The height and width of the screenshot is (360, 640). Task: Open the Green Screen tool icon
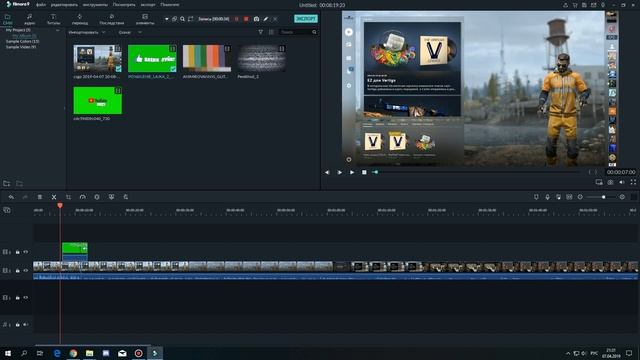[x=111, y=197]
